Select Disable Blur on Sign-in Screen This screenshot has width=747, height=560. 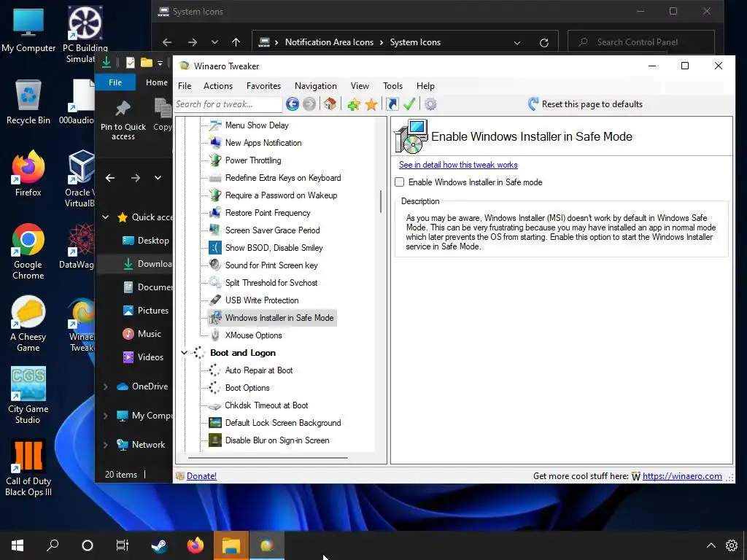pos(277,440)
